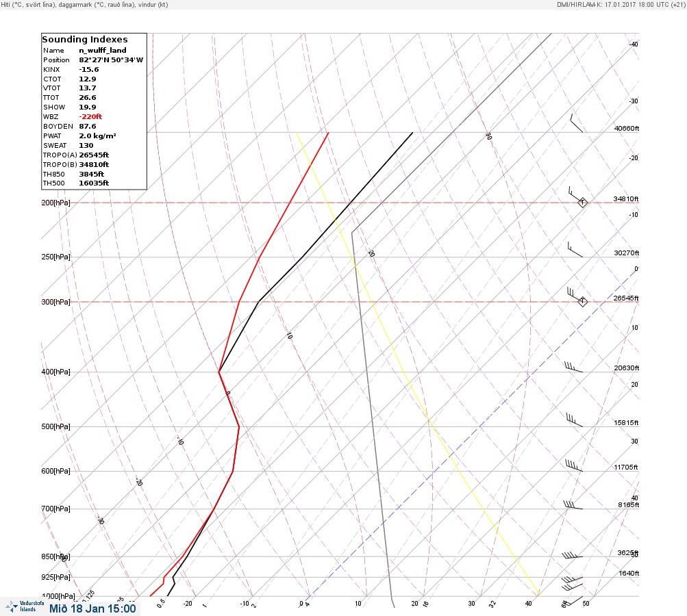Image resolution: width=687 pixels, height=616 pixels.
Task: Click the 600[hPa] pressure label
Action: pos(55,471)
